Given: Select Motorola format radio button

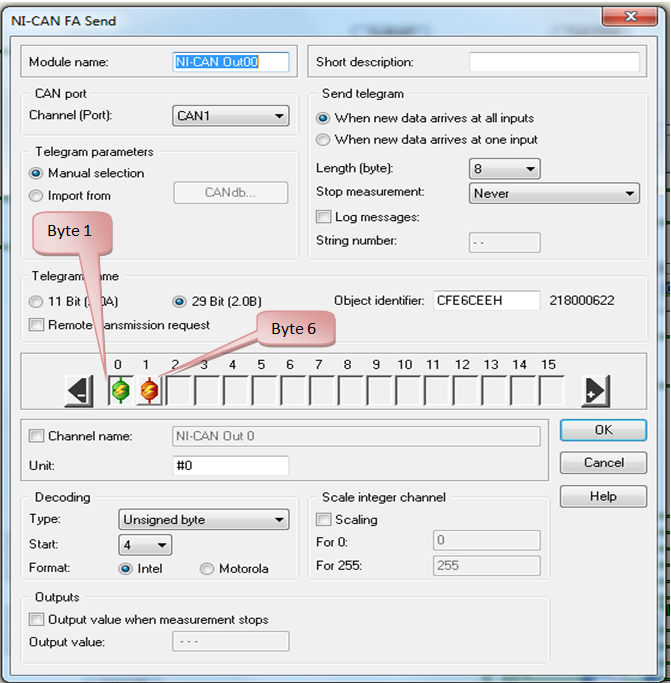Looking at the screenshot, I should point(207,568).
